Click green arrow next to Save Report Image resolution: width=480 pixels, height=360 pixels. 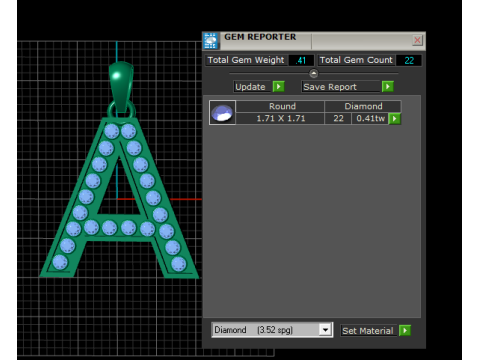pyautogui.click(x=388, y=87)
